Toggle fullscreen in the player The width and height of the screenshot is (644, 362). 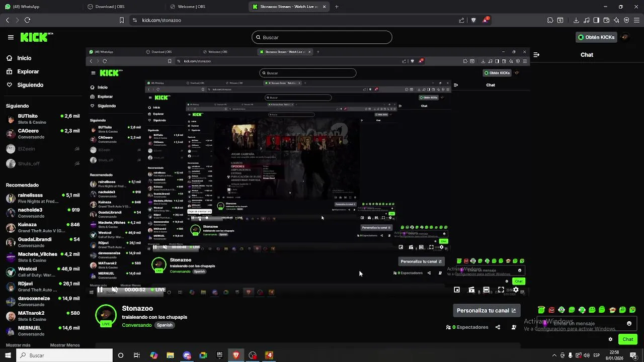click(501, 290)
